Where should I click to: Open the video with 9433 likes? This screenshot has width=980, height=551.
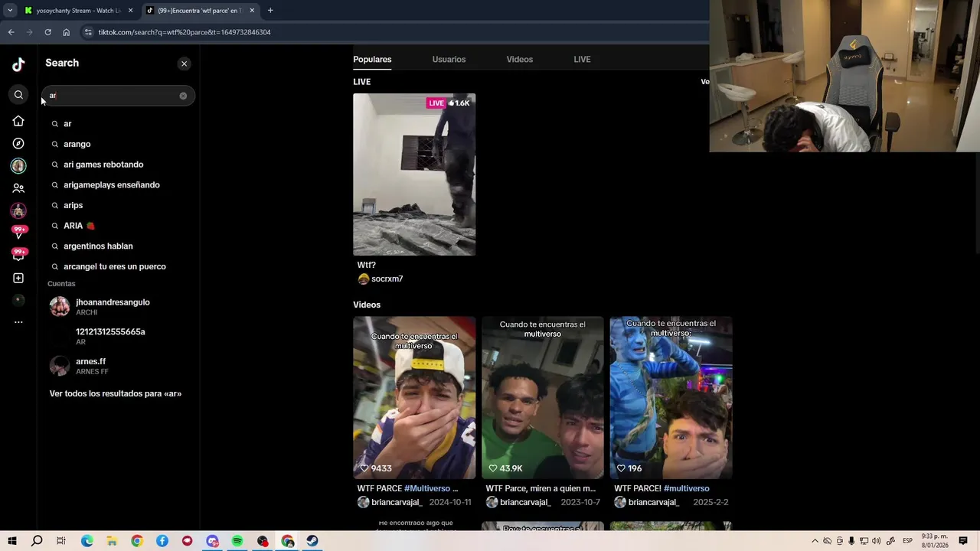[x=414, y=398]
